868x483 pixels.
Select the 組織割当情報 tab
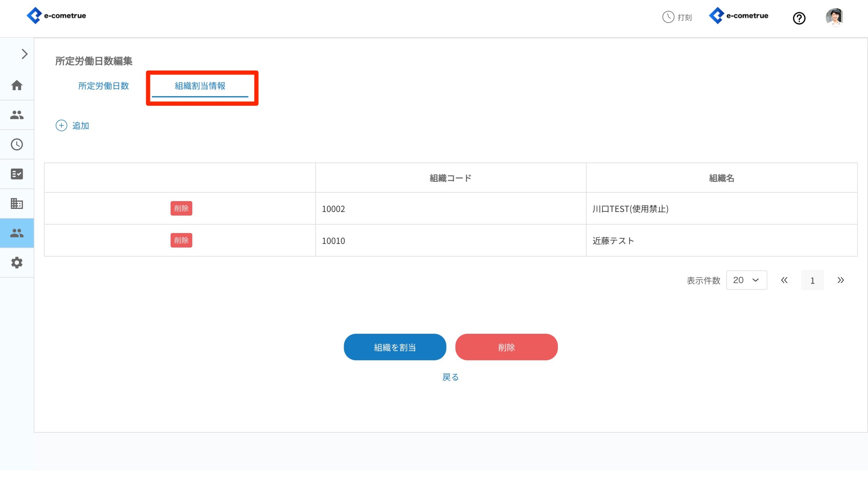pos(200,86)
